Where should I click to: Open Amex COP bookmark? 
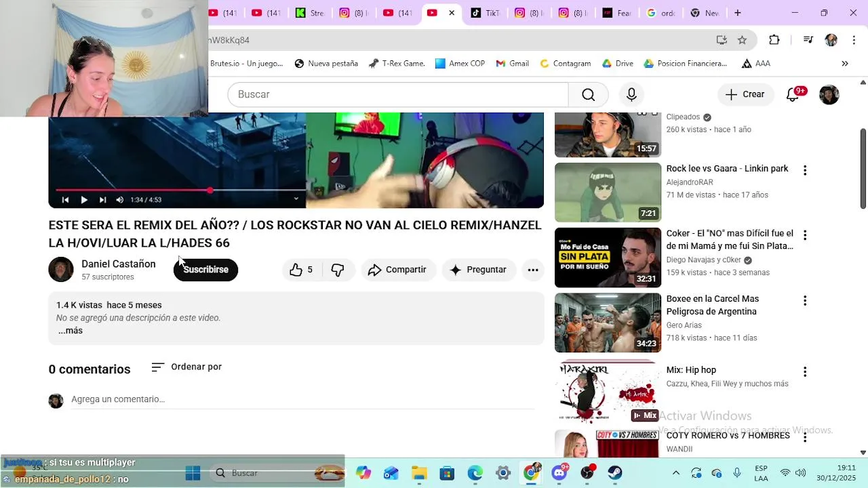click(460, 64)
